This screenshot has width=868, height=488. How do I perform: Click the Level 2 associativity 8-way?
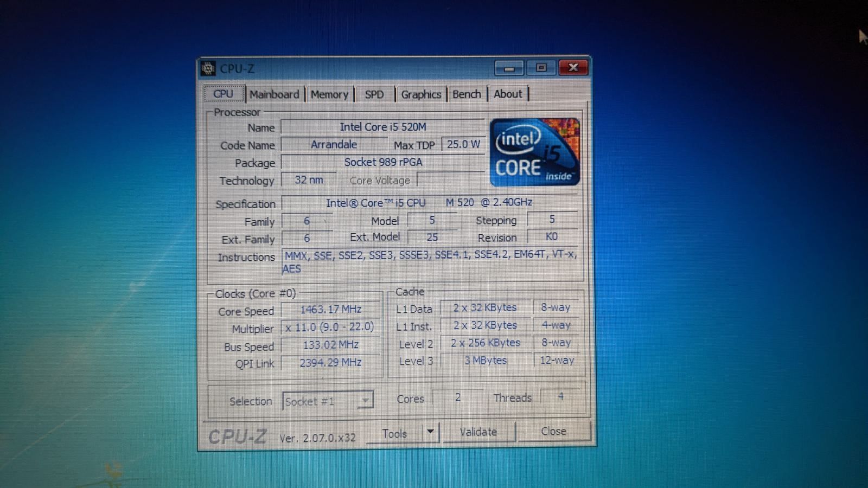556,343
